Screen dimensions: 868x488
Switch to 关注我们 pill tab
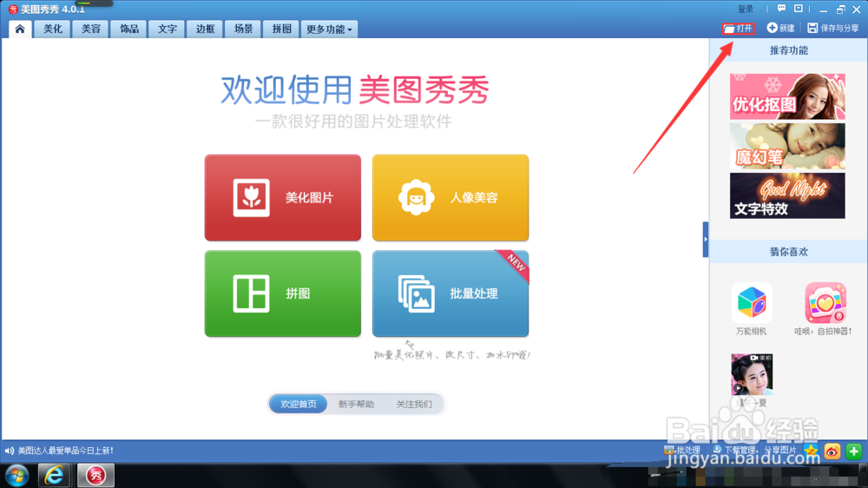[414, 405]
